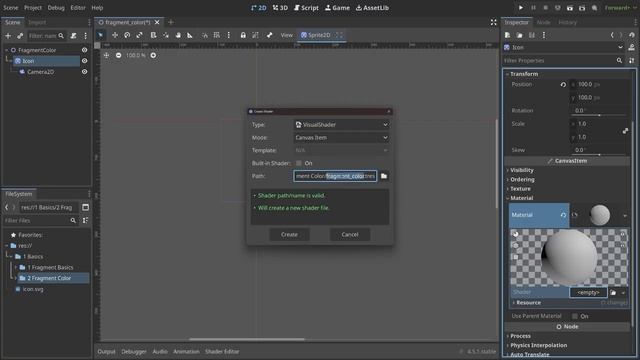The height and width of the screenshot is (360, 640).
Task: Click the shader Path input field
Action: 335,176
